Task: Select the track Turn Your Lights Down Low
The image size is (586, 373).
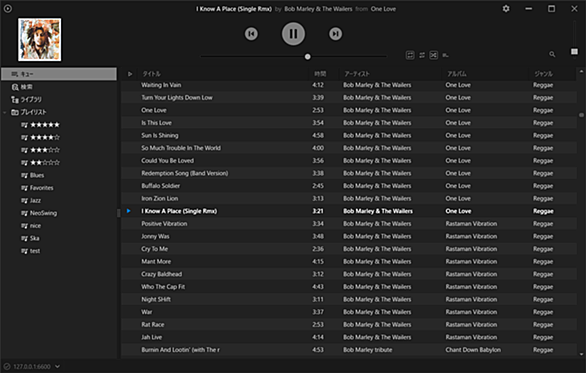Action: click(x=176, y=98)
